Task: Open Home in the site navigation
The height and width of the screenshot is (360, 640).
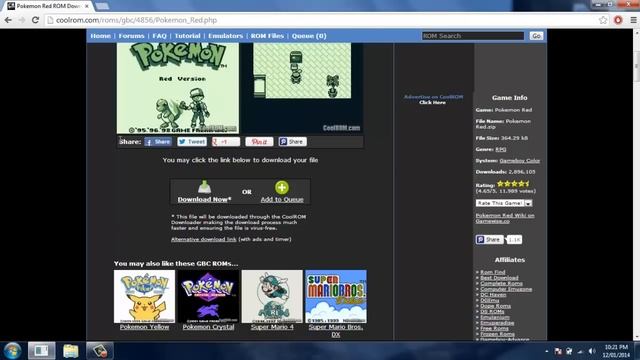Action: [100, 36]
